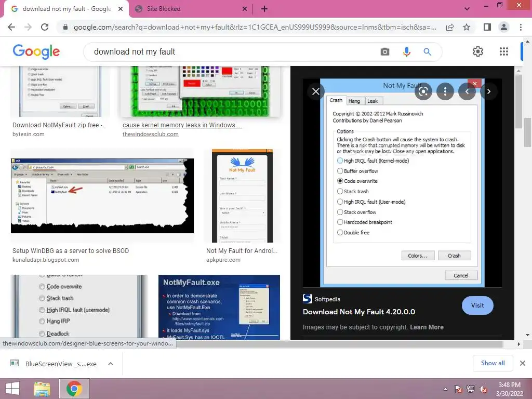This screenshot has height=399, width=532.
Task: Click bytesin.com source text
Action: 29,135
